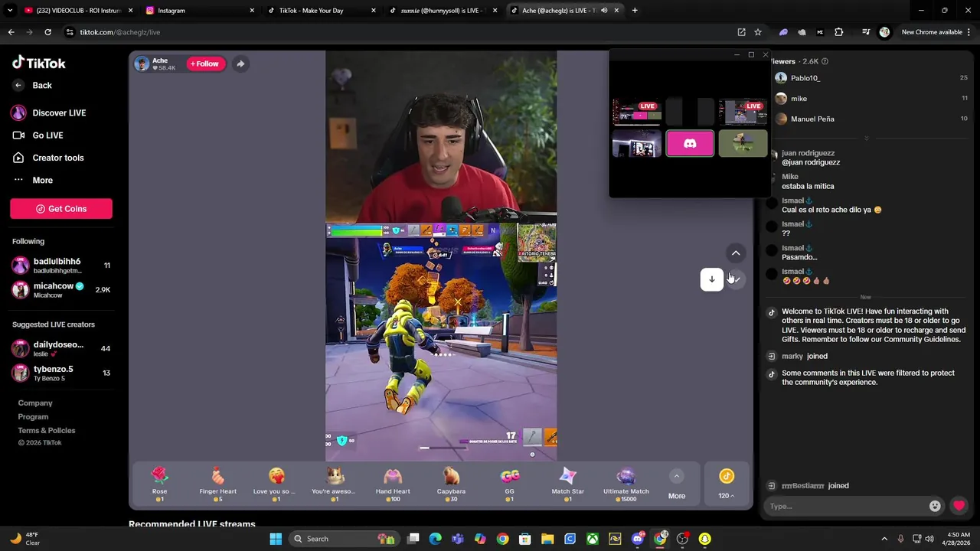
Task: Switch to TikTok Make Your Day tab
Action: (x=322, y=11)
